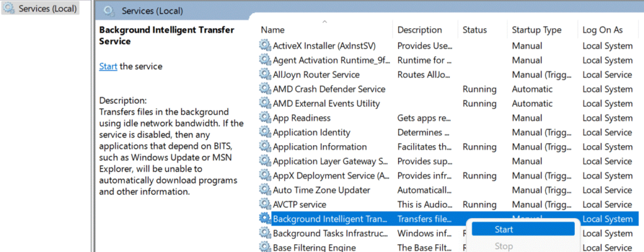Screen dimensions: 644x252
Task: Click Automatic startup type of AMD Crash Defender
Action: [532, 89]
